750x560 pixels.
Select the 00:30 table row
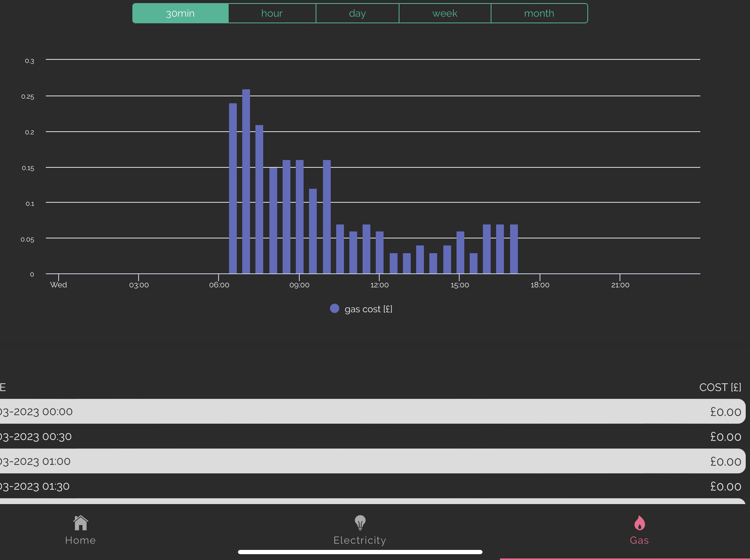coord(372,437)
